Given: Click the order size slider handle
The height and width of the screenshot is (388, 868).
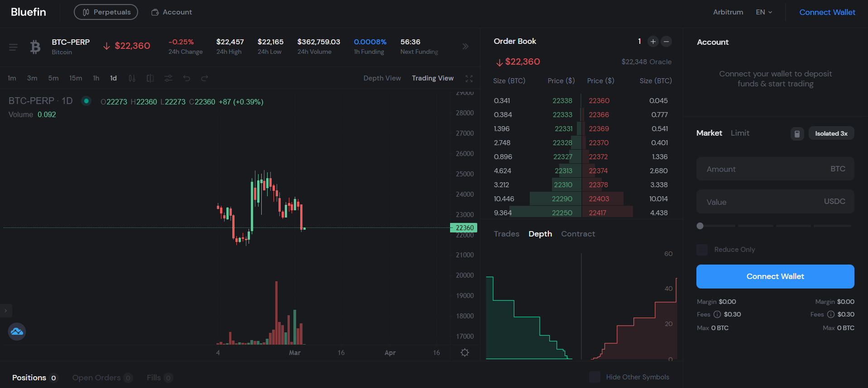Looking at the screenshot, I should tap(700, 226).
